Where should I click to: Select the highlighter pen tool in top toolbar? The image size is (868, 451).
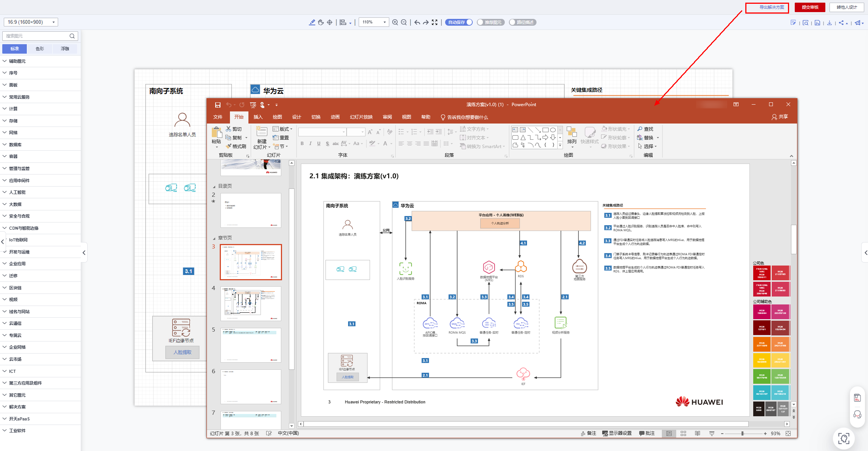312,22
